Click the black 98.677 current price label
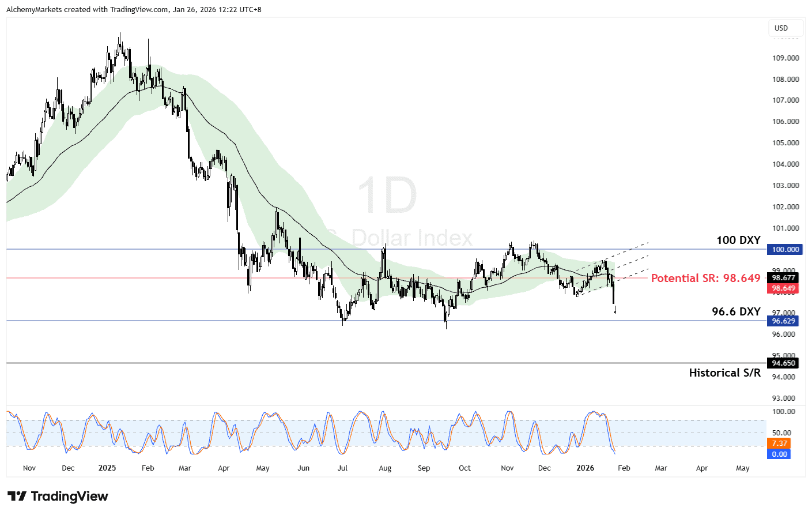Viewport: 812px width, 515px height. [x=783, y=278]
